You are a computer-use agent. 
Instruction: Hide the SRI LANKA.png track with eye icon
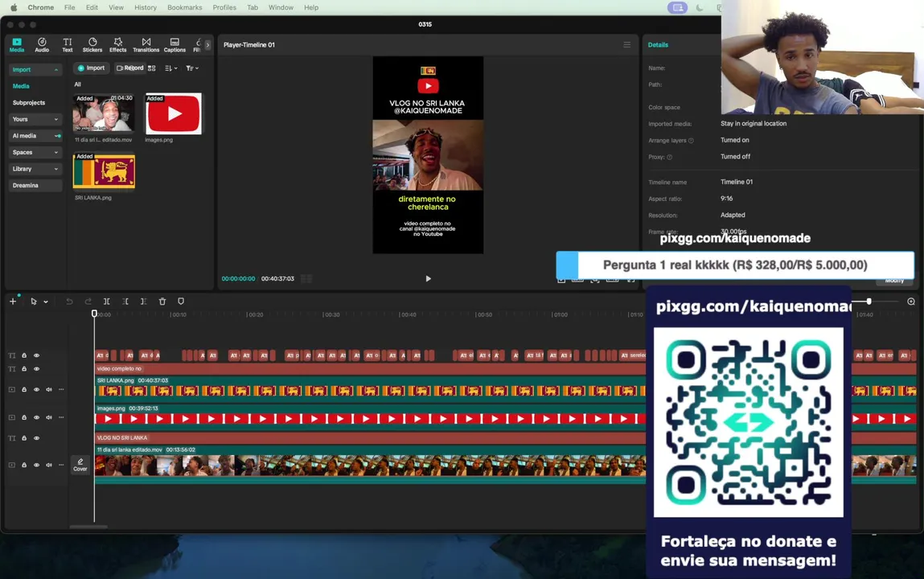pyautogui.click(x=36, y=389)
